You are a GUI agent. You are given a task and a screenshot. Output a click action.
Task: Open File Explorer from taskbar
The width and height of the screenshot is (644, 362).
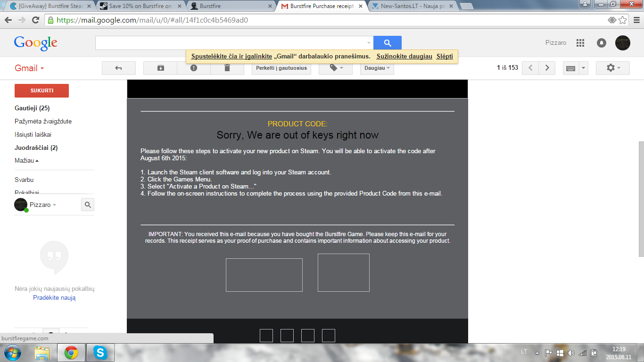tap(42, 353)
